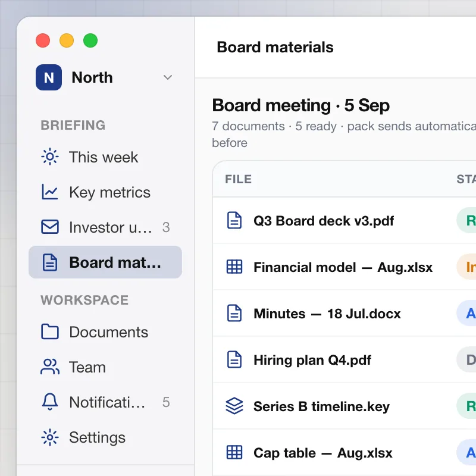Open Financial model — Aug.xlsx
This screenshot has height=476, width=476.
(343, 267)
